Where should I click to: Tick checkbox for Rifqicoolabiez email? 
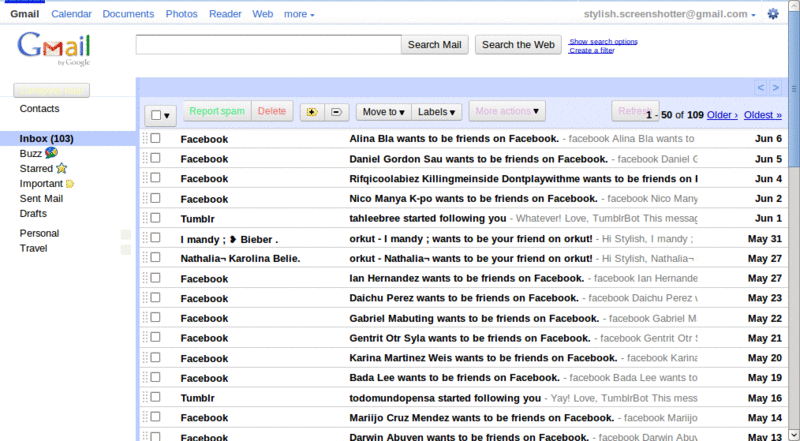coord(155,178)
